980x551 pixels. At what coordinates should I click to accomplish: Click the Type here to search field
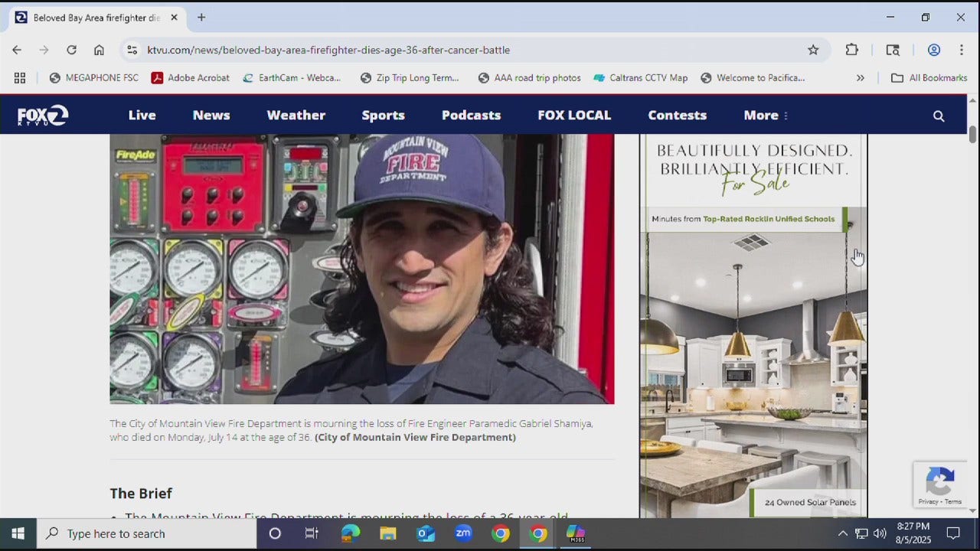pos(145,533)
